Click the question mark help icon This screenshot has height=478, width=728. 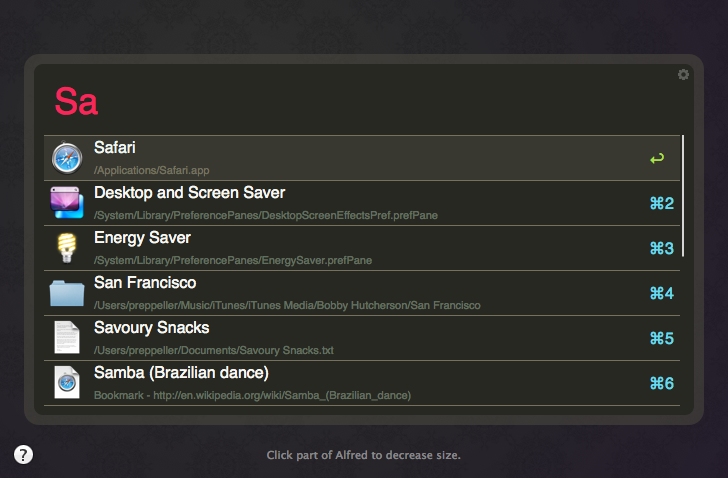(x=24, y=455)
